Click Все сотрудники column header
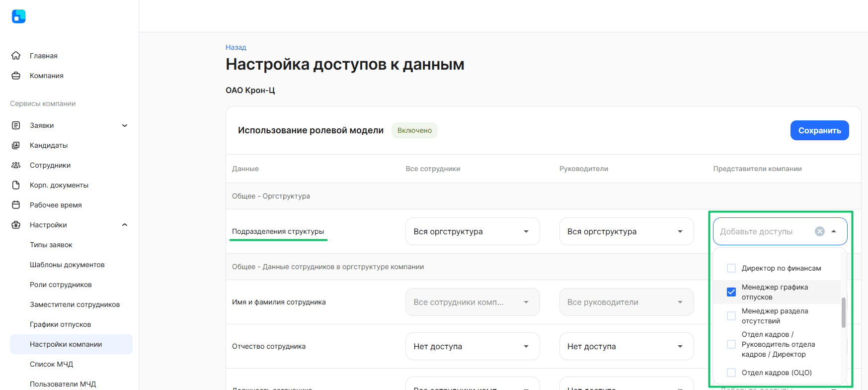Viewport: 868px width, 390px height. point(433,169)
